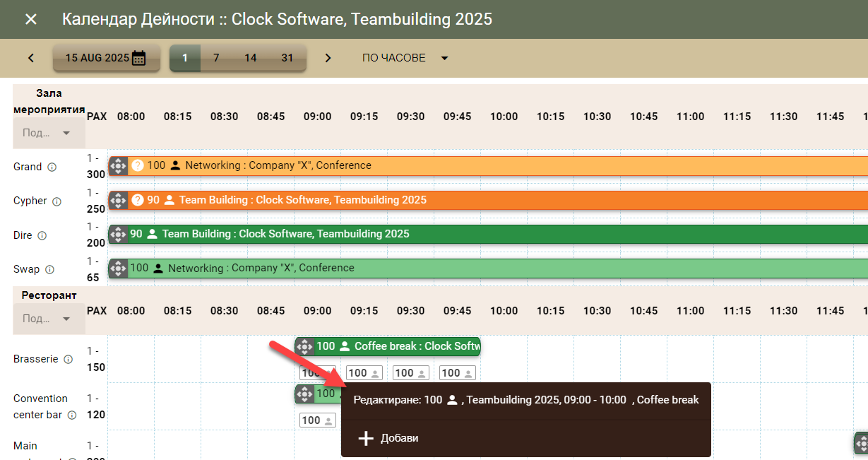The image size is (868, 460).
Task: Click the move handle on Convention center bar event
Action: [304, 394]
